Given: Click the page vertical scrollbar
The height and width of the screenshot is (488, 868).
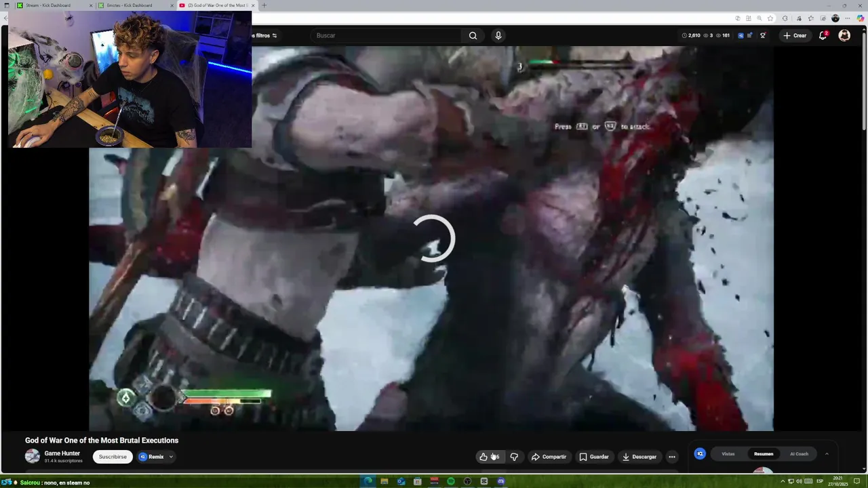Looking at the screenshot, I should (x=864, y=81).
